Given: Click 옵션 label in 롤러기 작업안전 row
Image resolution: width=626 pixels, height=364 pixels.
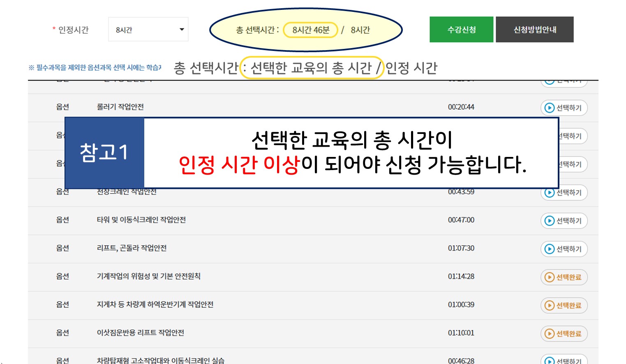Looking at the screenshot, I should (x=62, y=107).
